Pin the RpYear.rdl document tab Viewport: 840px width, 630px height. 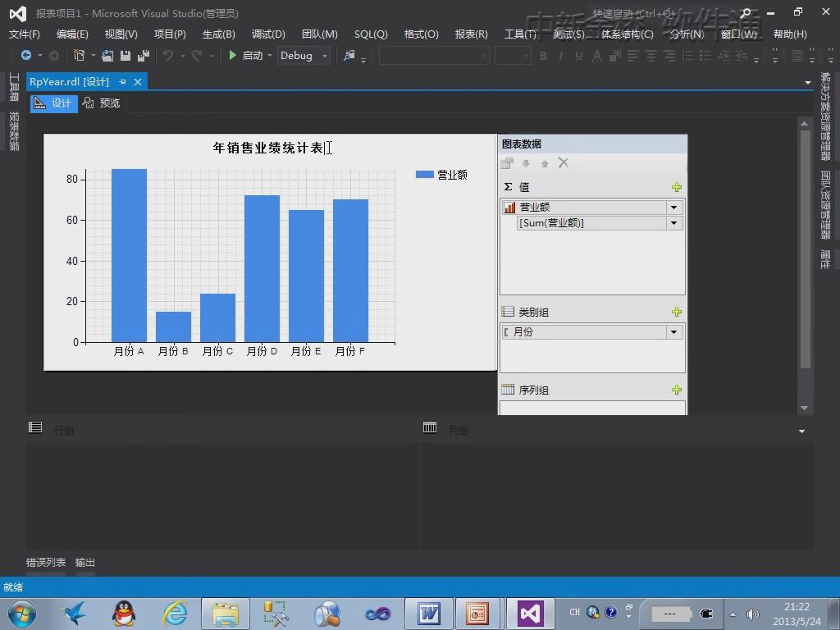click(x=123, y=82)
